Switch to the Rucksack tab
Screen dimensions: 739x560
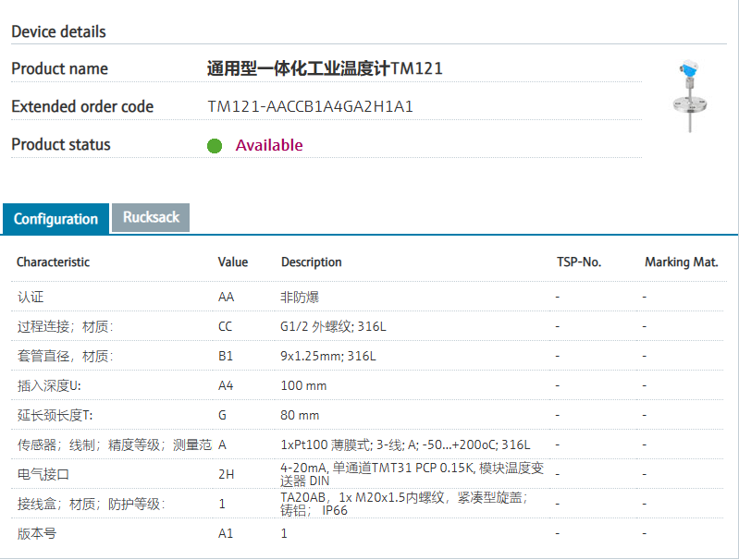(151, 217)
